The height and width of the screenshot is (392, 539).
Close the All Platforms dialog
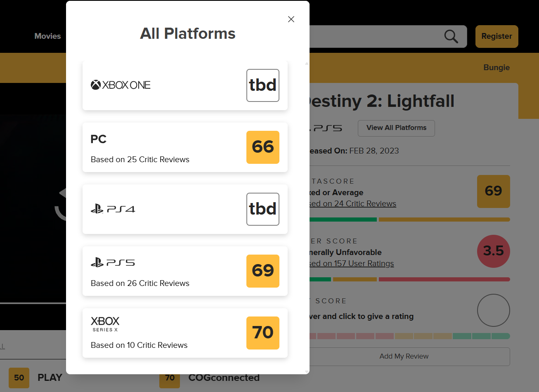pyautogui.click(x=291, y=19)
